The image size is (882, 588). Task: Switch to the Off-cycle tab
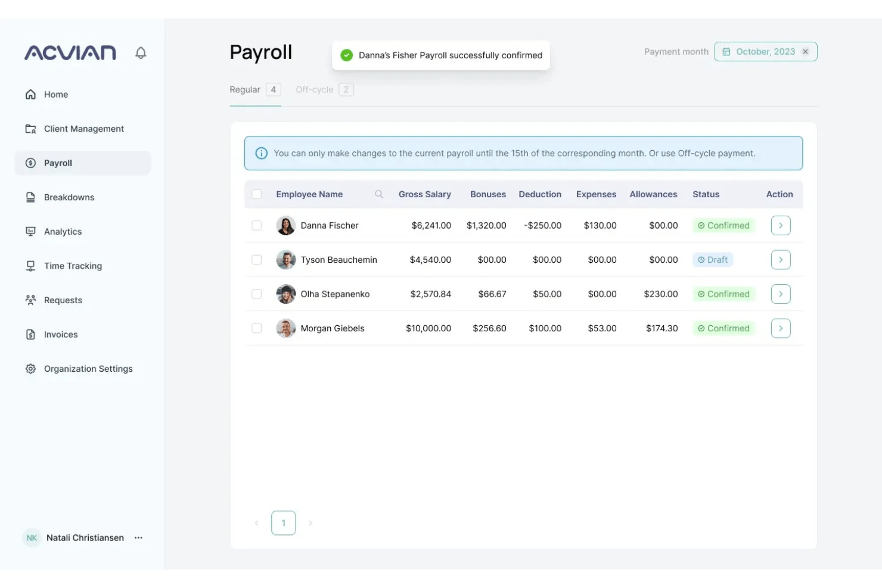pyautogui.click(x=325, y=89)
